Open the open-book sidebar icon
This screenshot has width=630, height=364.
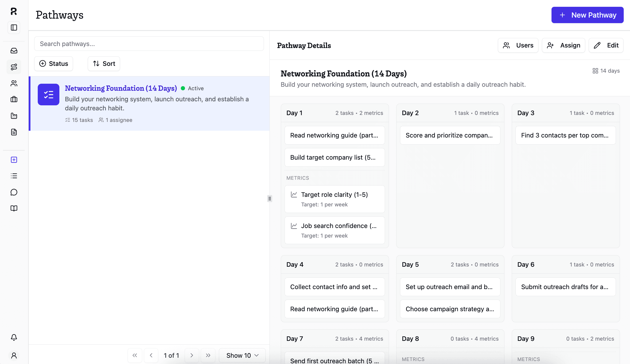coord(14,208)
